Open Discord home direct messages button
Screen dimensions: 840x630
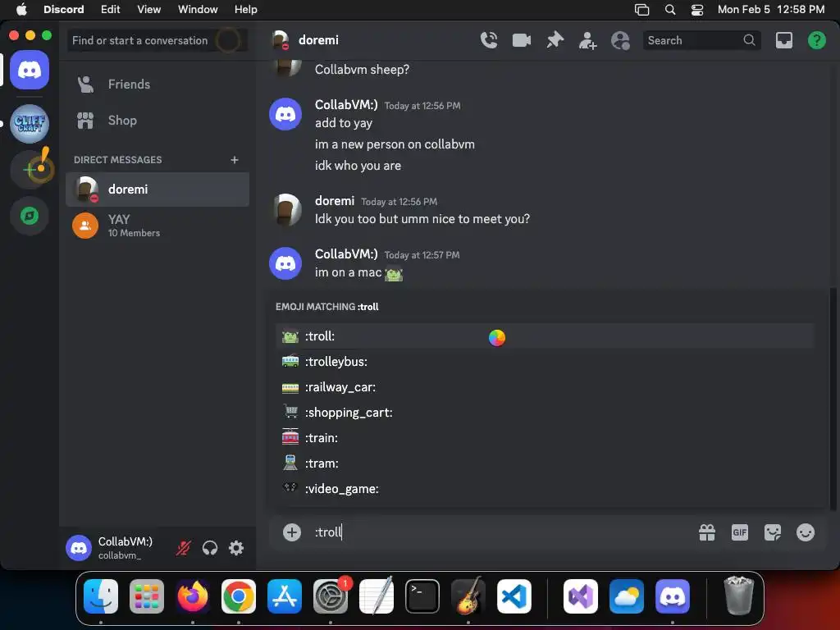[x=30, y=70]
